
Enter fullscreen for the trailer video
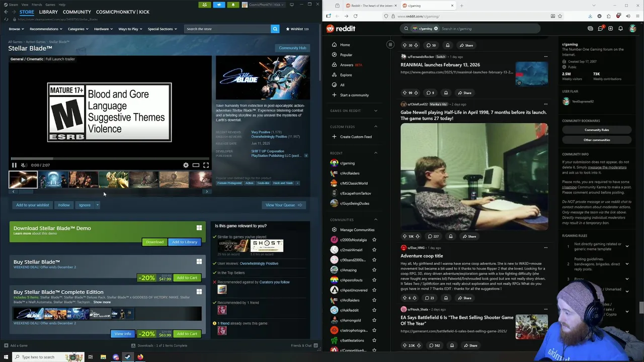[x=206, y=165]
